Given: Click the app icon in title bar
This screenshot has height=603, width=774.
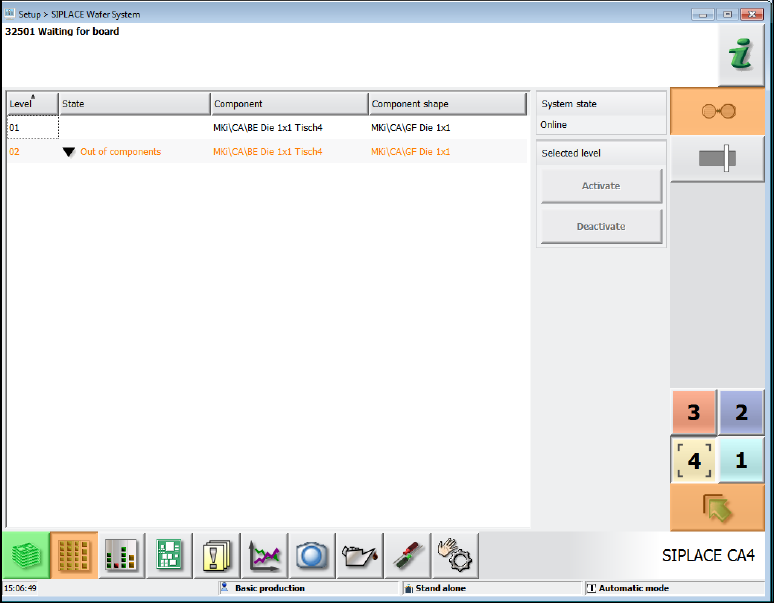Looking at the screenshot, I should 9,13.
